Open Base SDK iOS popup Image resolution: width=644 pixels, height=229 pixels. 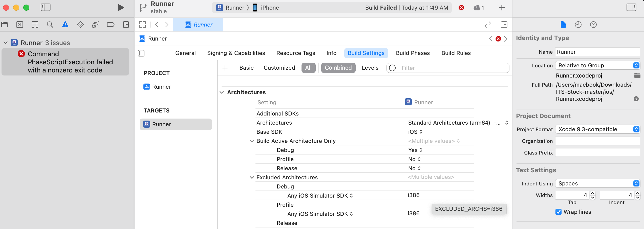coord(415,132)
